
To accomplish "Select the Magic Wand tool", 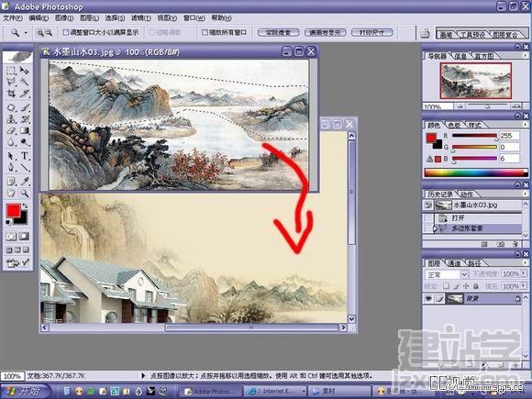I will (25, 82).
